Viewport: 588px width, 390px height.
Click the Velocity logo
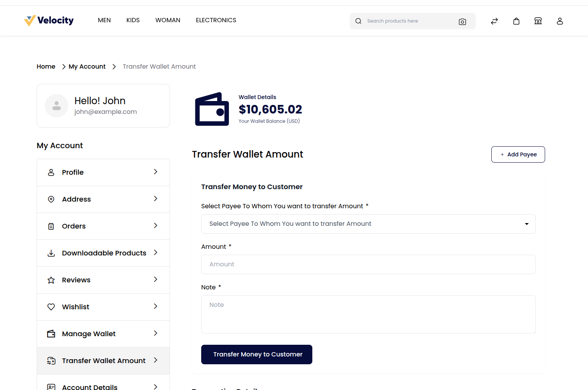(x=48, y=20)
